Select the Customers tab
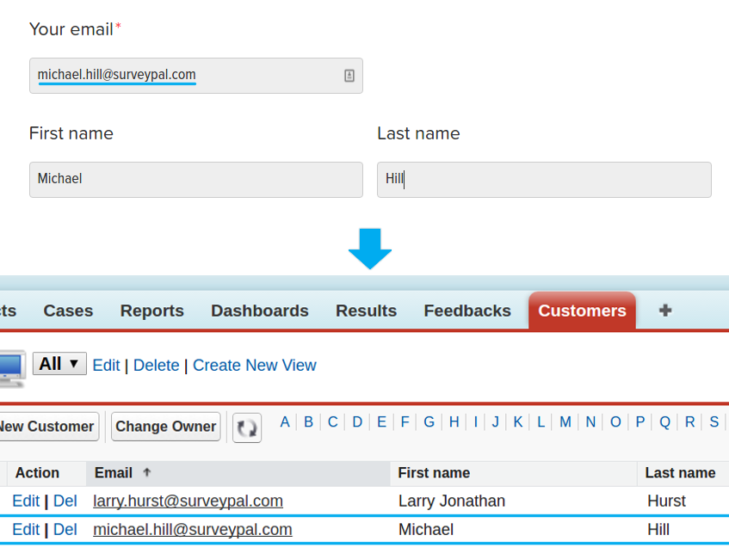Screen dimensions: 729x560 click(x=582, y=311)
